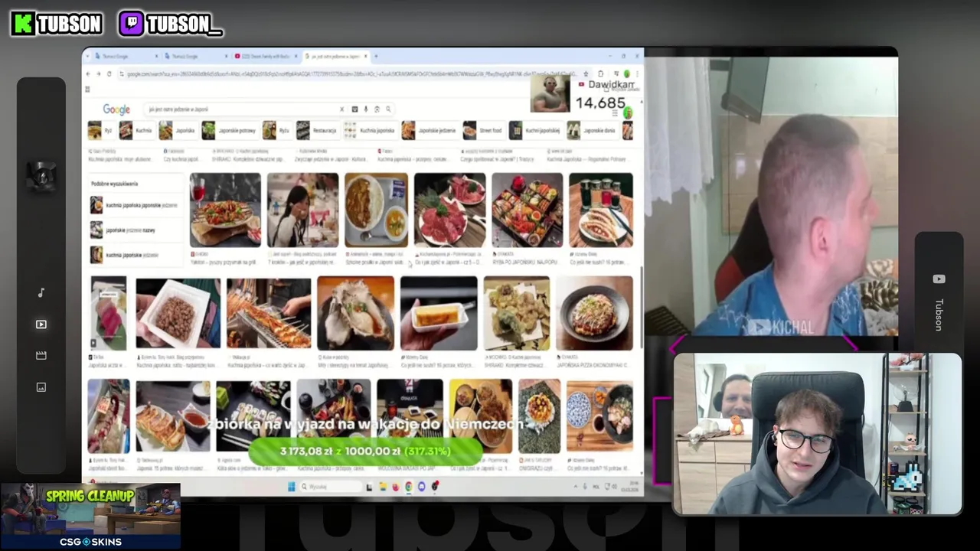
Task: Open the osechi bento box image
Action: click(527, 210)
